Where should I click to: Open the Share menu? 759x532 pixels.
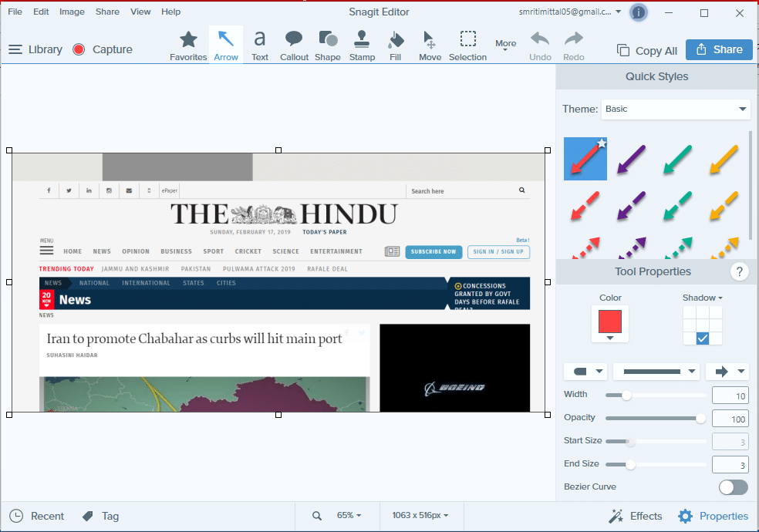point(107,11)
